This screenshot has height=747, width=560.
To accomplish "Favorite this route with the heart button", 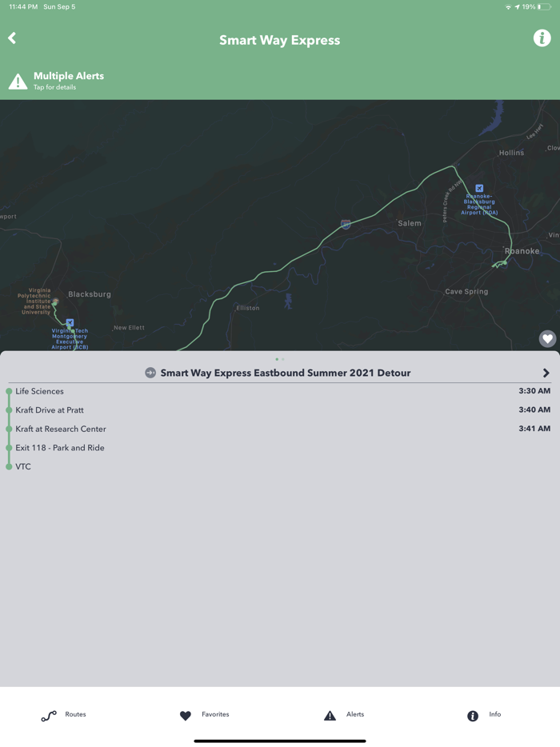I will click(x=548, y=339).
